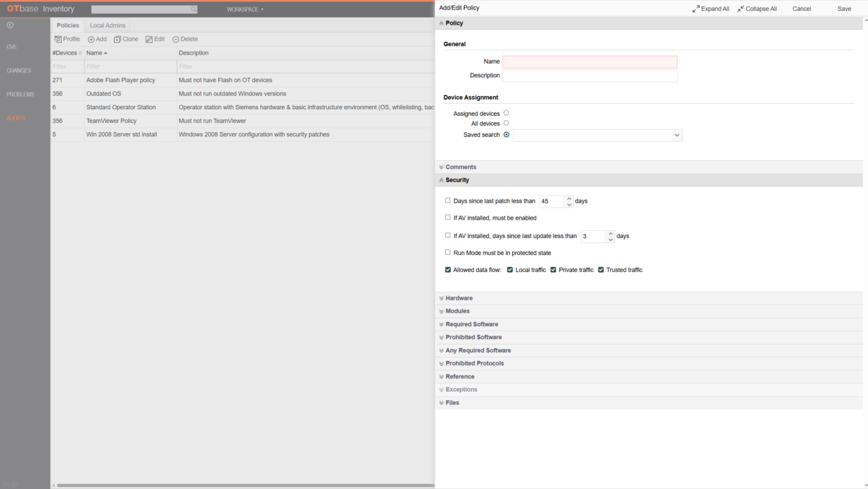Click the Delete policy icon
The width and height of the screenshot is (868, 489).
point(176,39)
